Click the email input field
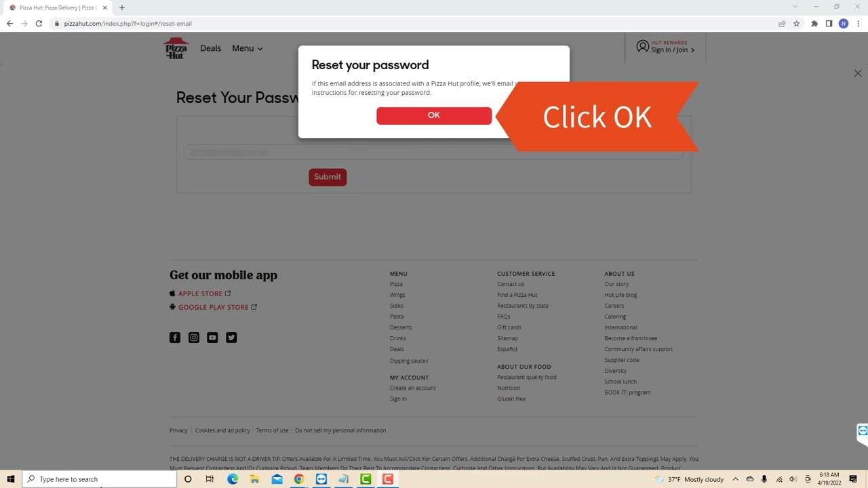 434,152
